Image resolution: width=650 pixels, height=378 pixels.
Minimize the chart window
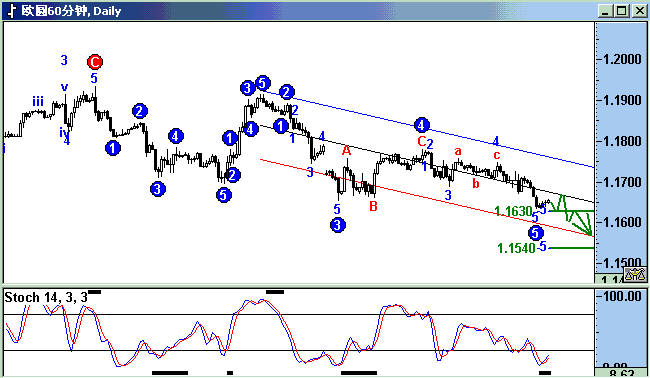click(605, 11)
